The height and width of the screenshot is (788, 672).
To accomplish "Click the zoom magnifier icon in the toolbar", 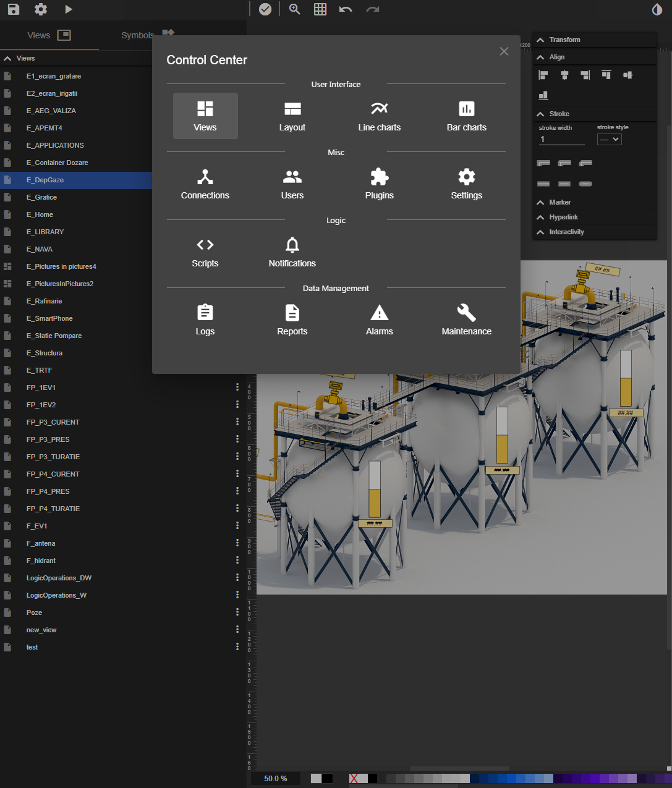I will [294, 9].
